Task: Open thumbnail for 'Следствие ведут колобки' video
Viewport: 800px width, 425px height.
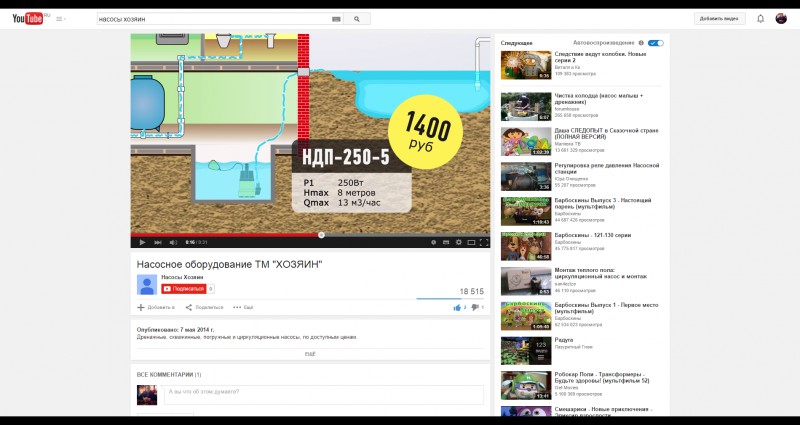Action: 526,65
